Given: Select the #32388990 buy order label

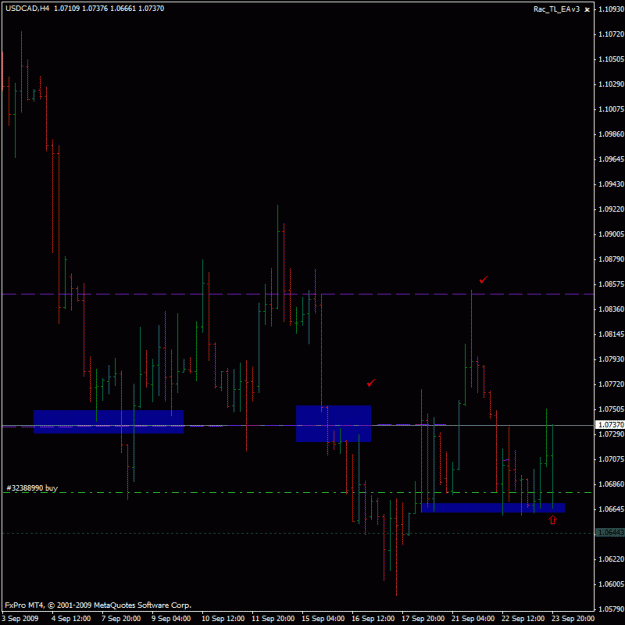Looking at the screenshot, I should coord(32,488).
